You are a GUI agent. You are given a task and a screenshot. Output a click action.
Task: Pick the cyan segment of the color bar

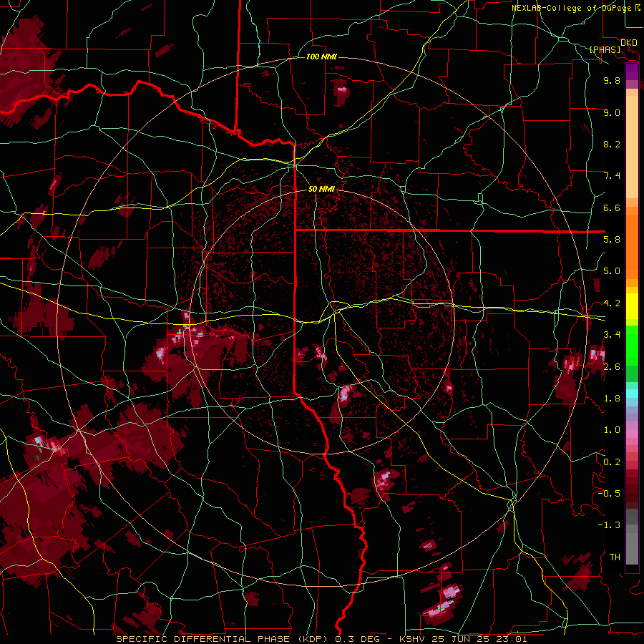click(x=632, y=394)
